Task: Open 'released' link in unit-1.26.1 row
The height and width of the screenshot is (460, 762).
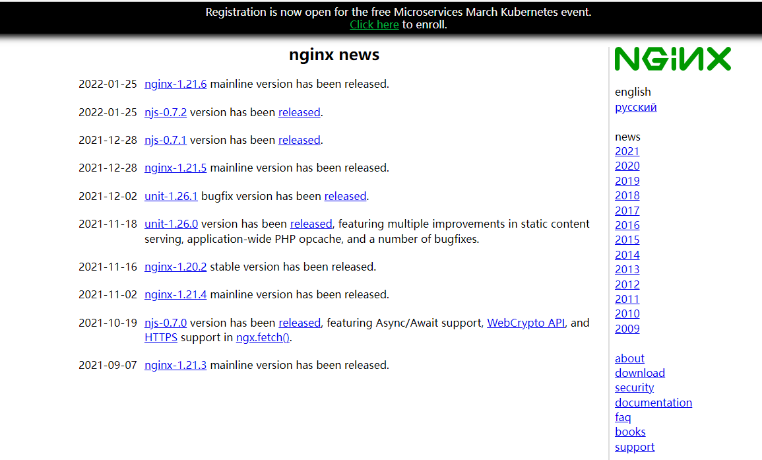Action: (x=346, y=196)
